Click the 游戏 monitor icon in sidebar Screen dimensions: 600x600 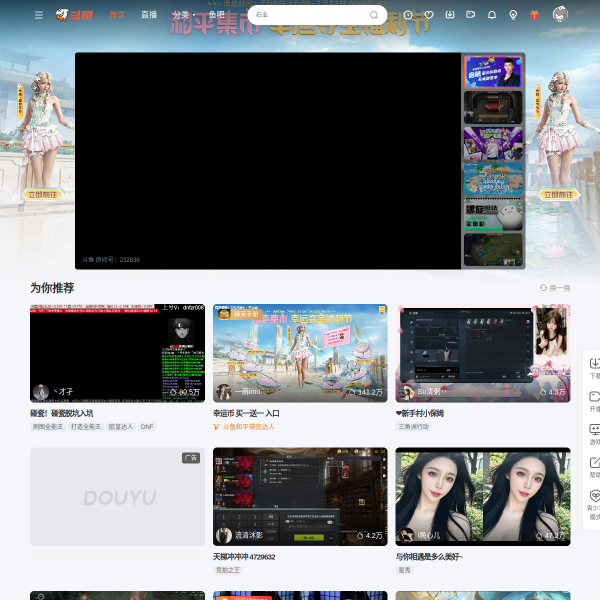[x=594, y=429]
